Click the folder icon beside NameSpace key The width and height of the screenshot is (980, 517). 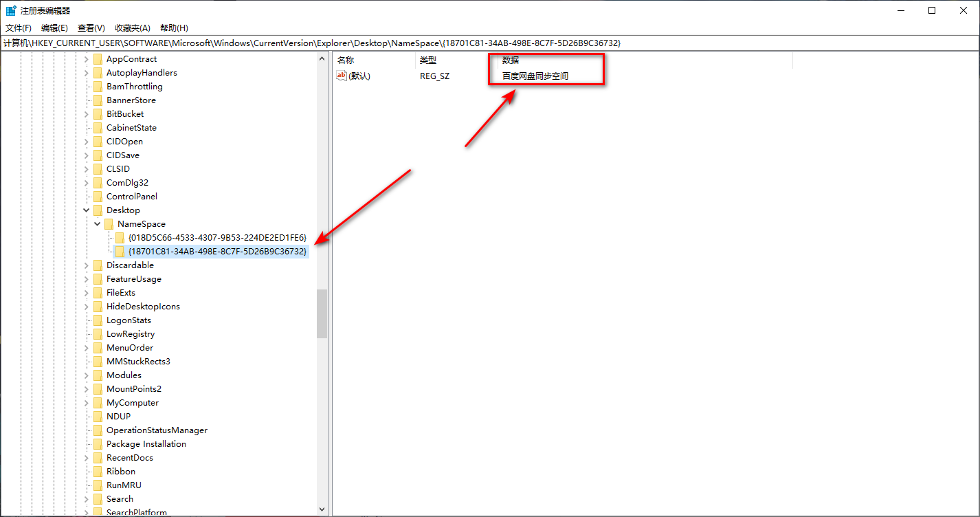point(109,224)
